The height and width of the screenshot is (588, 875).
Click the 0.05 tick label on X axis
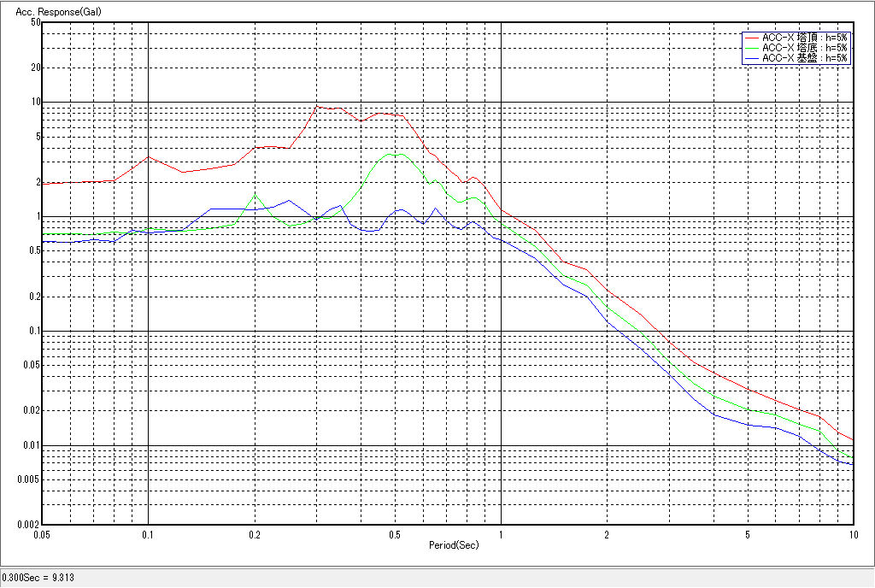pyautogui.click(x=43, y=534)
